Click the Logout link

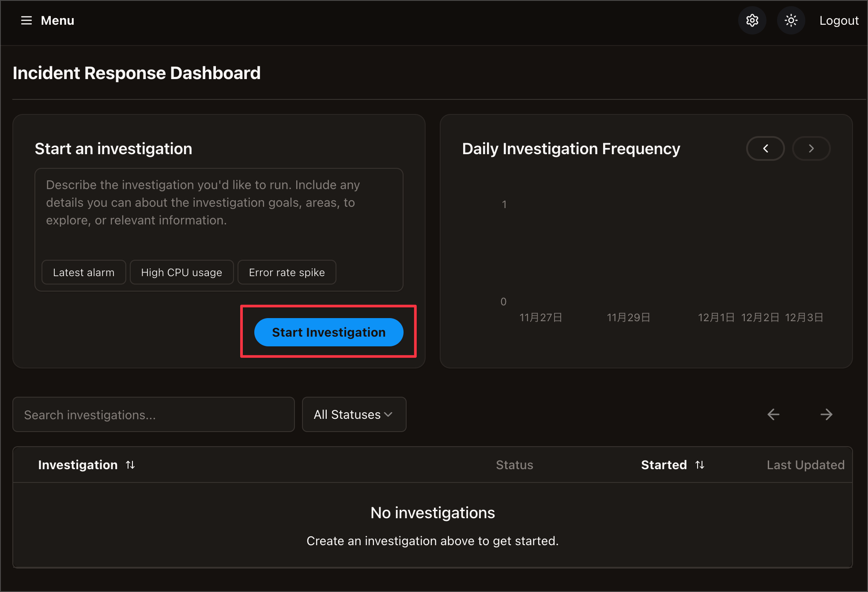[839, 21]
